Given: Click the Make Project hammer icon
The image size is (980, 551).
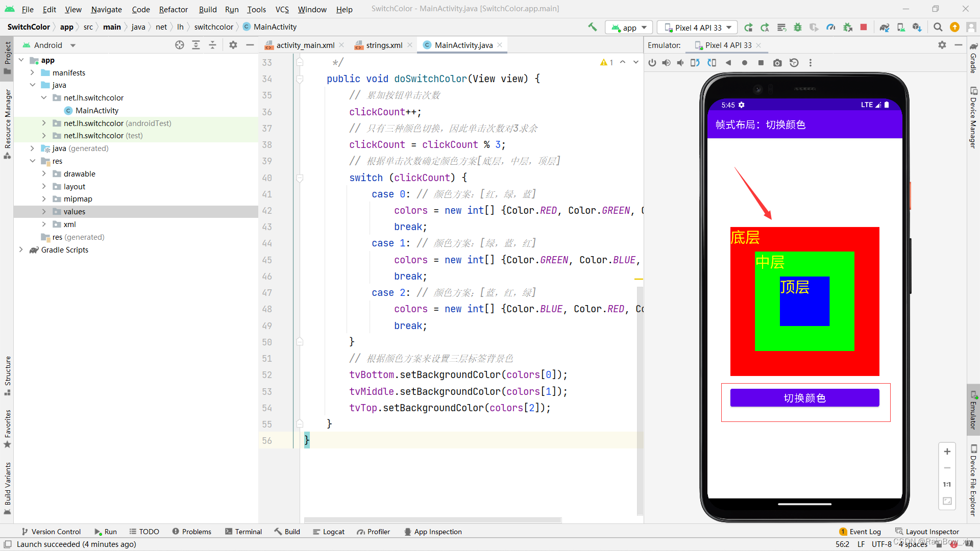Looking at the screenshot, I should [x=592, y=27].
